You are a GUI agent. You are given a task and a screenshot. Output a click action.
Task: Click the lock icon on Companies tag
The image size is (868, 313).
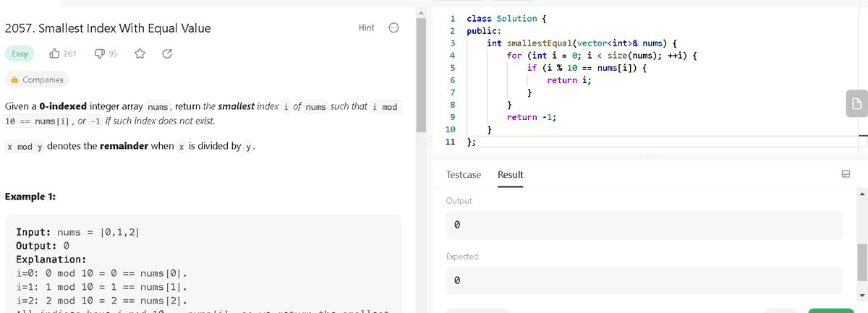(x=14, y=80)
